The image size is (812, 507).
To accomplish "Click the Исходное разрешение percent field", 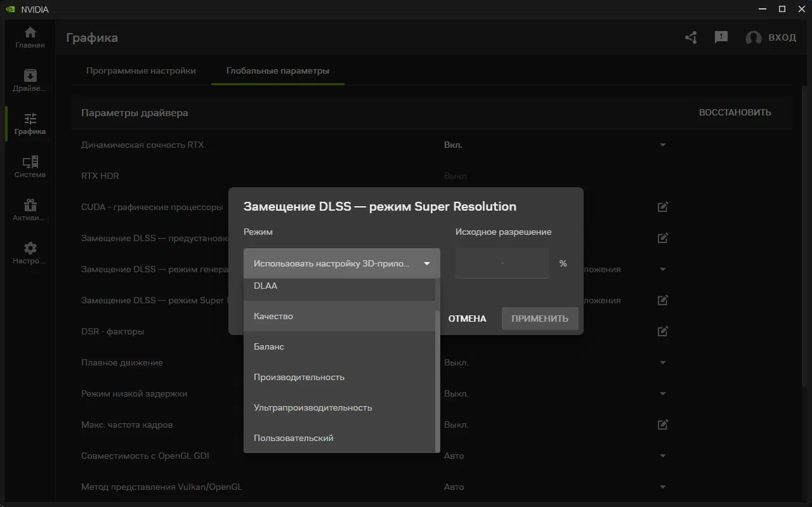I will pyautogui.click(x=502, y=263).
